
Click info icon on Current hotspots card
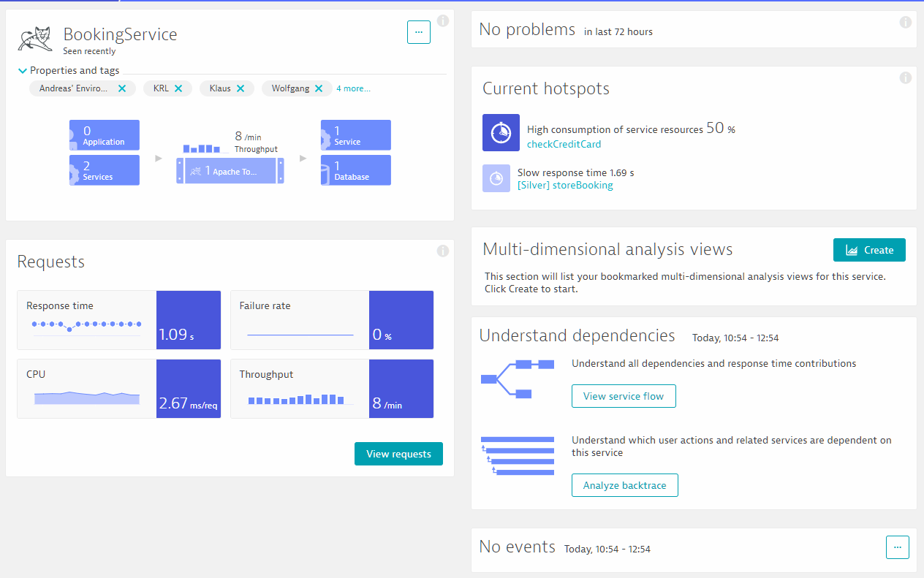905,77
